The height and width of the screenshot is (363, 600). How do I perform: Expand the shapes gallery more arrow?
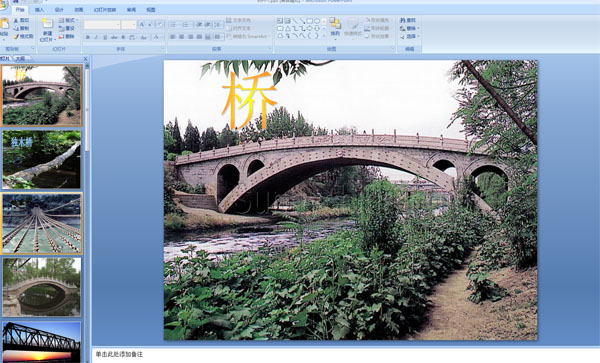pyautogui.click(x=324, y=36)
